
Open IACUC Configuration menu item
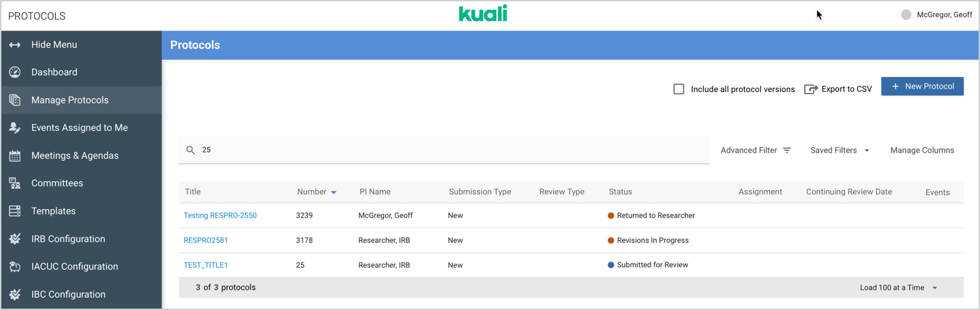(x=74, y=267)
